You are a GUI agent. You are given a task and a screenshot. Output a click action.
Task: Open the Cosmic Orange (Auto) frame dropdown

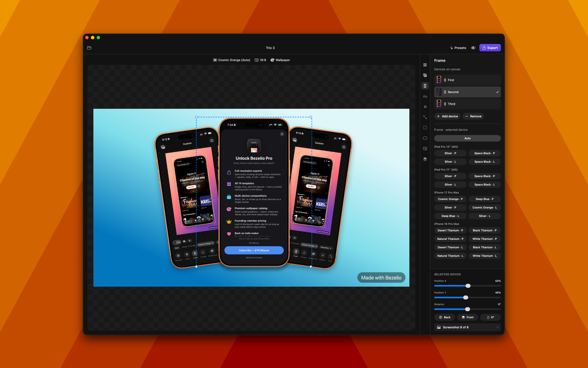[x=232, y=60]
